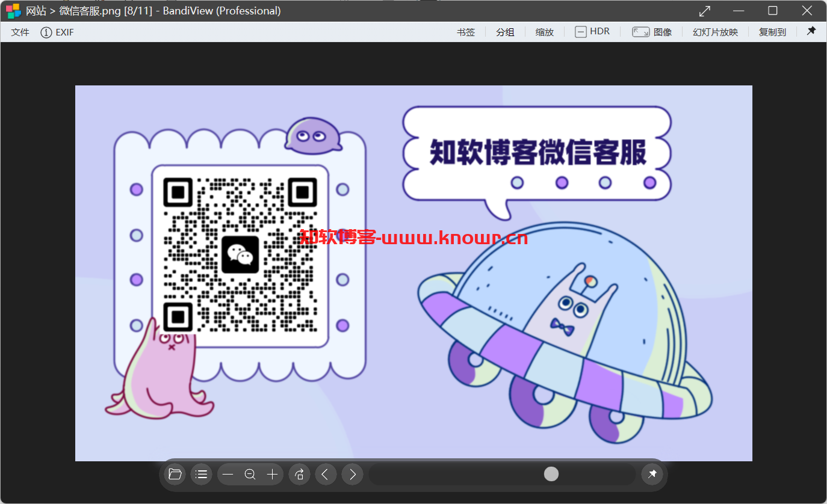The image size is (827, 504).
Task: Show the file list panel icon
Action: pos(202,475)
